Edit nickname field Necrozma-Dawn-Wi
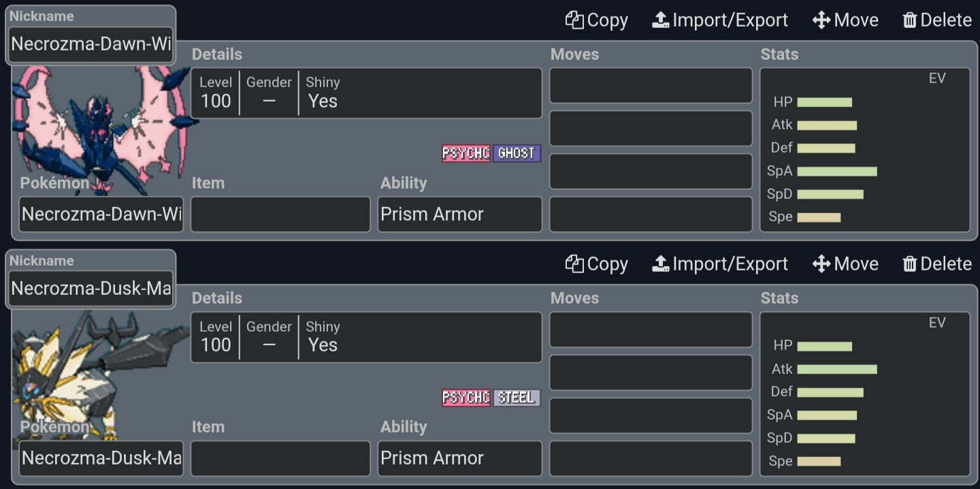The image size is (980, 489). coord(91,44)
